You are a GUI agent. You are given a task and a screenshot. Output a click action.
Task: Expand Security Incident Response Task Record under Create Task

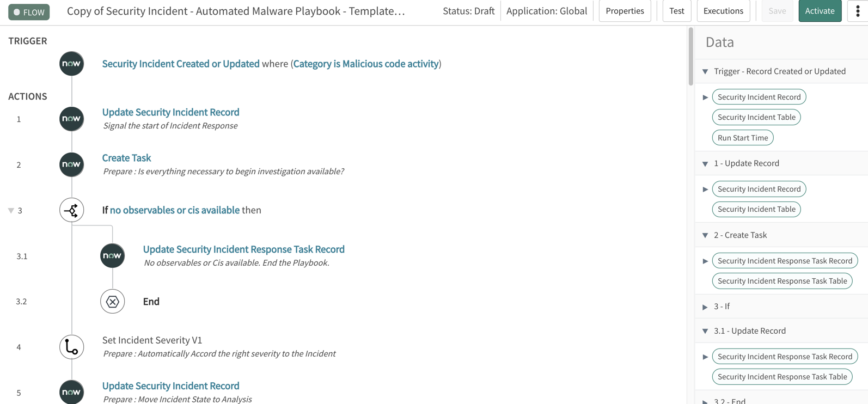click(705, 261)
